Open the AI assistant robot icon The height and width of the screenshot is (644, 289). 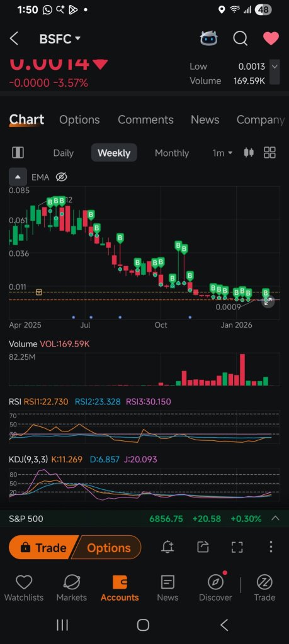point(209,38)
